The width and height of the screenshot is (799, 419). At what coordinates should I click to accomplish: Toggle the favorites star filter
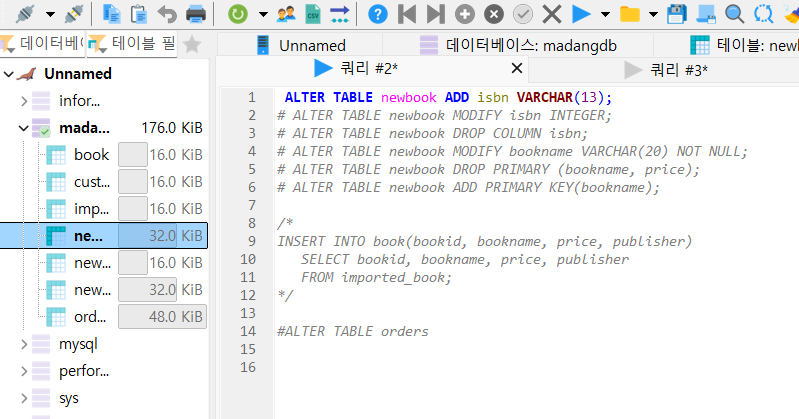pos(192,45)
